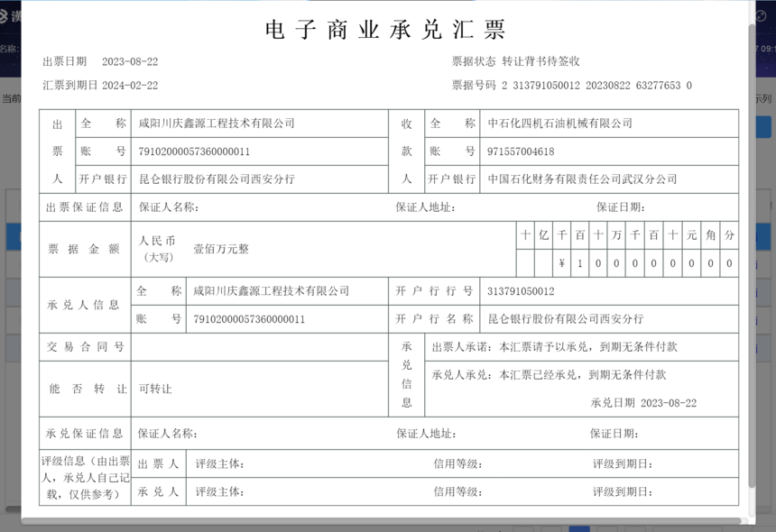
Task: Click drawer's bank 昆仑银行股份有限公司西安分行
Action: (217, 179)
